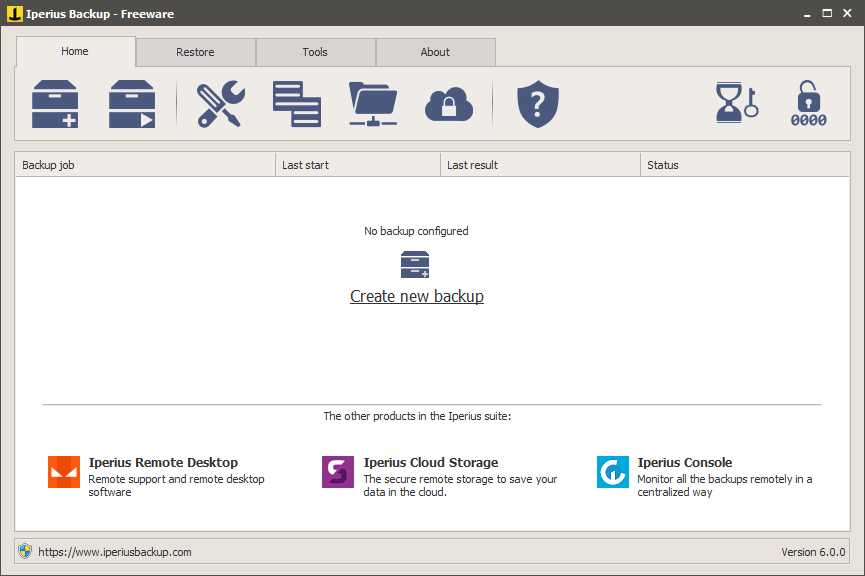Switch to the Restore tab
865x576 pixels.
pyautogui.click(x=195, y=51)
